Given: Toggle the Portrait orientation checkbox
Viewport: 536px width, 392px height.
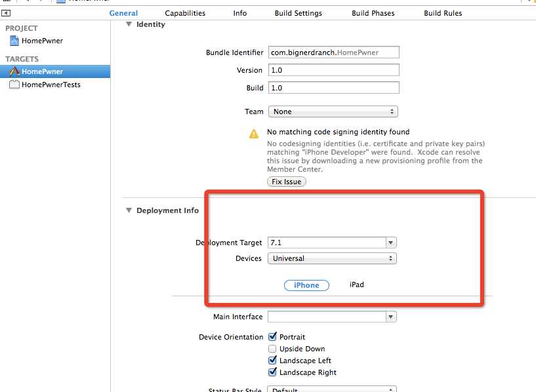Looking at the screenshot, I should coord(272,337).
